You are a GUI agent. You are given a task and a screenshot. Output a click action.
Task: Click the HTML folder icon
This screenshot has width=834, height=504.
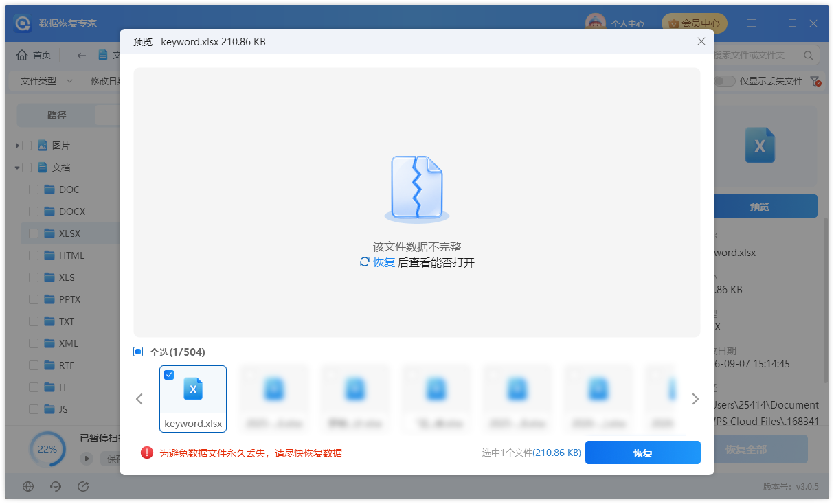coord(49,255)
